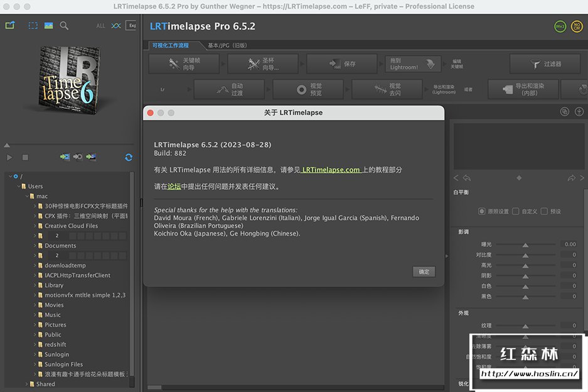588x392 pixels.
Task: Click the blue refresh folder icon
Action: tap(129, 157)
